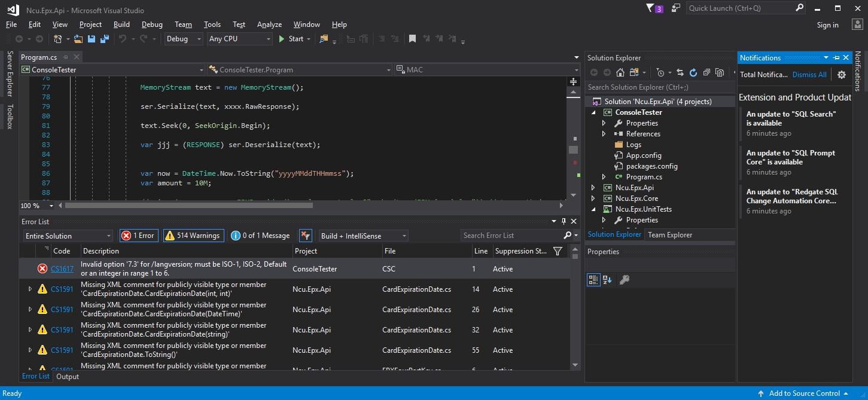
Task: Click the Home icon in Solution Explorer
Action: coord(620,72)
